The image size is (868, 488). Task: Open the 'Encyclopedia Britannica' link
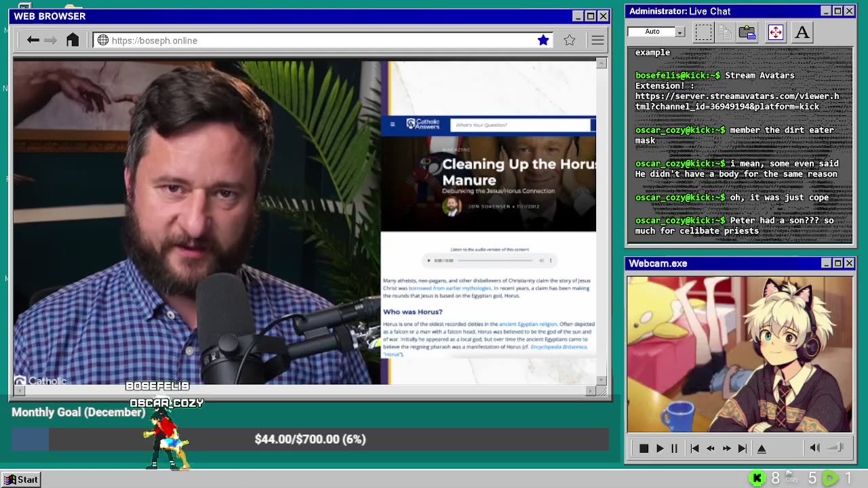point(558,347)
